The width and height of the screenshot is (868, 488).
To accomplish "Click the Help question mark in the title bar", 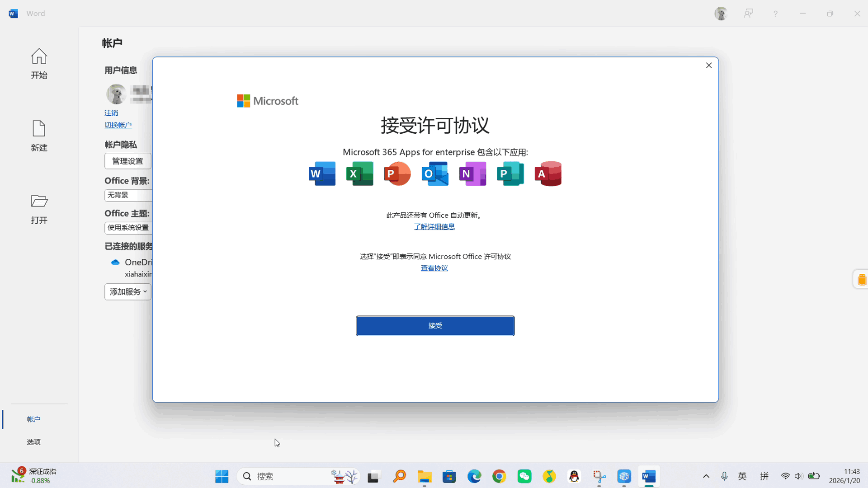I will 775,13.
